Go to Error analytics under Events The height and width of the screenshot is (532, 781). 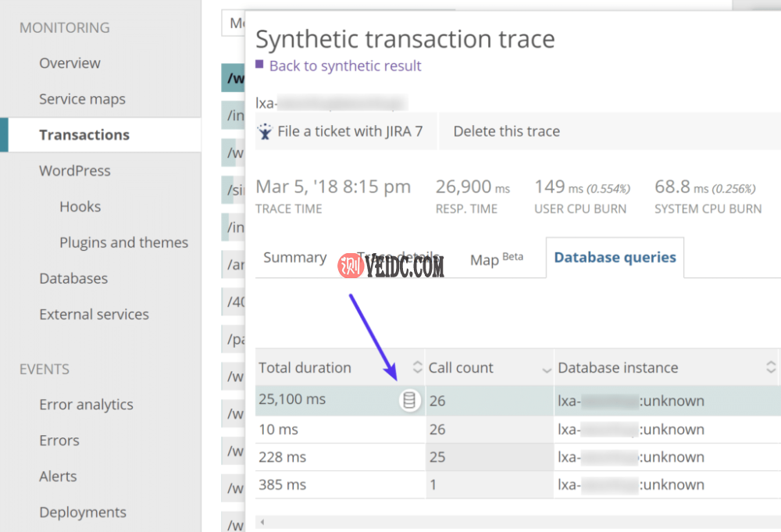(86, 405)
